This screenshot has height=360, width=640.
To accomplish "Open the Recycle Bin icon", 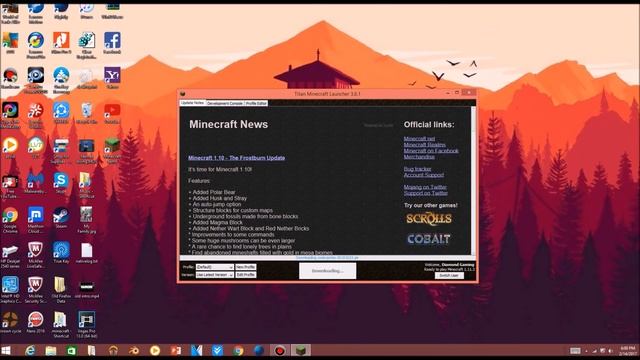I will [87, 113].
